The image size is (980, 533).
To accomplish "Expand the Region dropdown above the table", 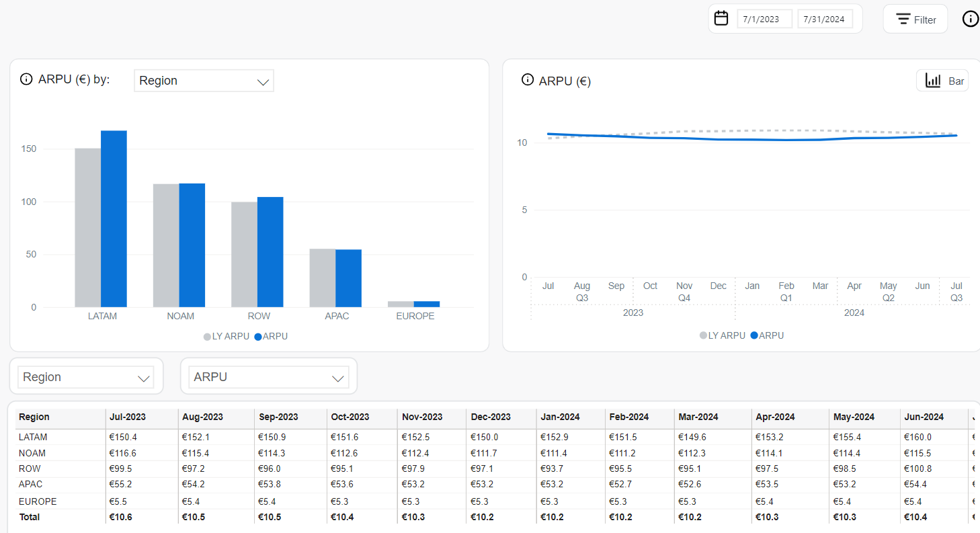I will (x=86, y=377).
